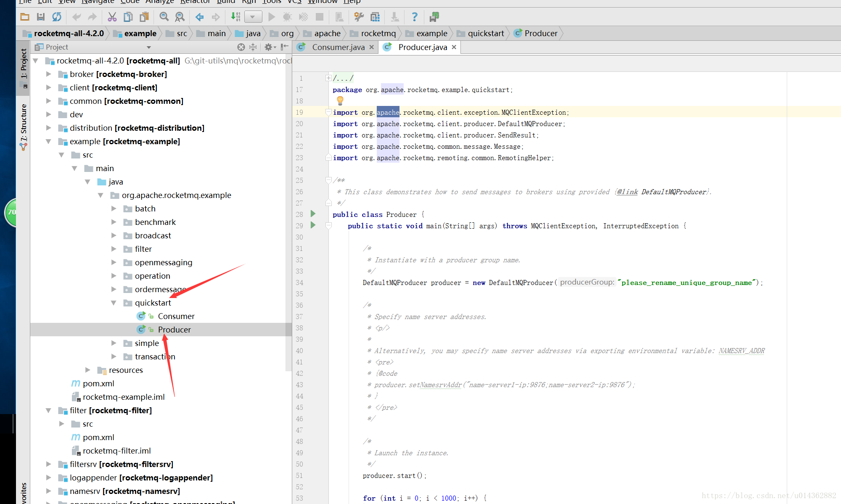The height and width of the screenshot is (504, 841).
Task: Switch to the Consumer.java tab
Action: 338,47
